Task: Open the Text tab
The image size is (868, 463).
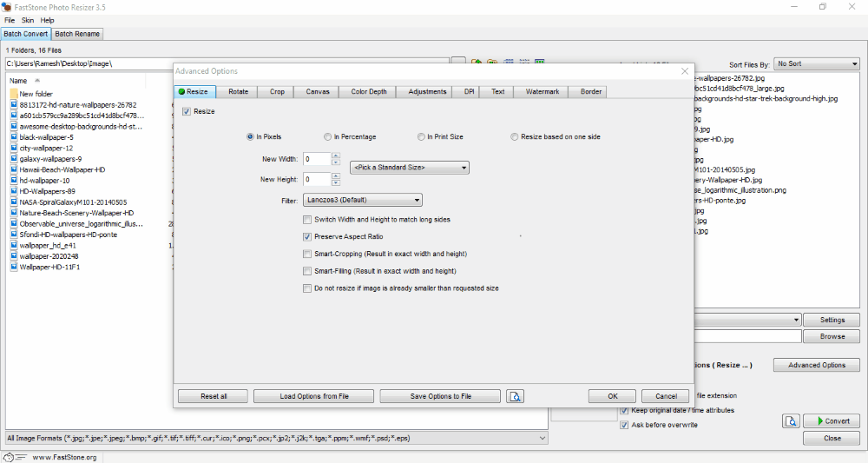Action: pos(497,91)
